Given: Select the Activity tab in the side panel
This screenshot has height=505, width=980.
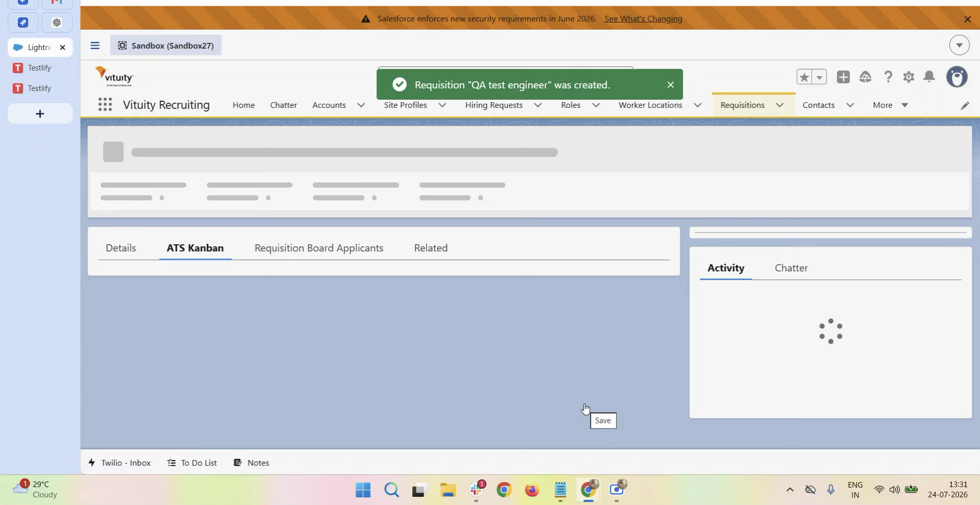Looking at the screenshot, I should coord(726,268).
